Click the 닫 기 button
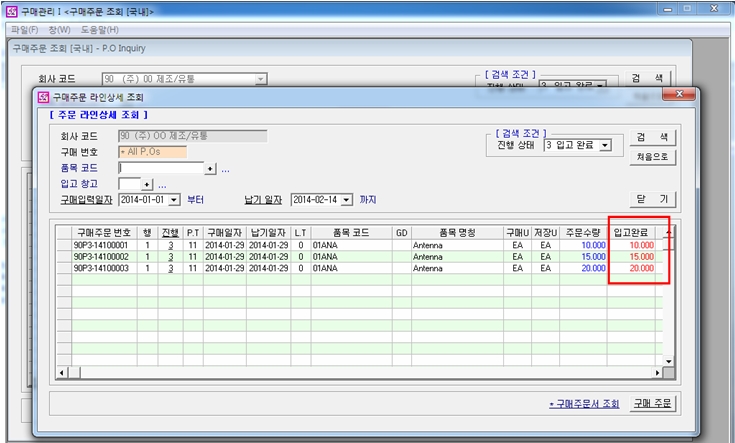This screenshot has width=735, height=443. pyautogui.click(x=652, y=199)
